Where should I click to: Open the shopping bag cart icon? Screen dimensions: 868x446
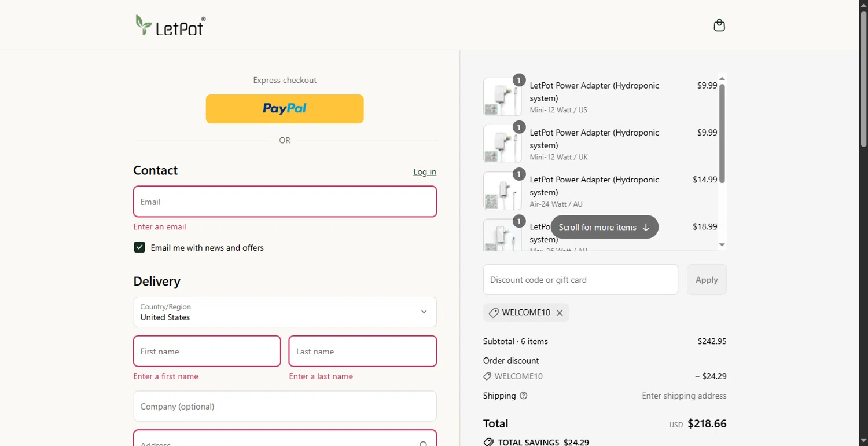[719, 25]
